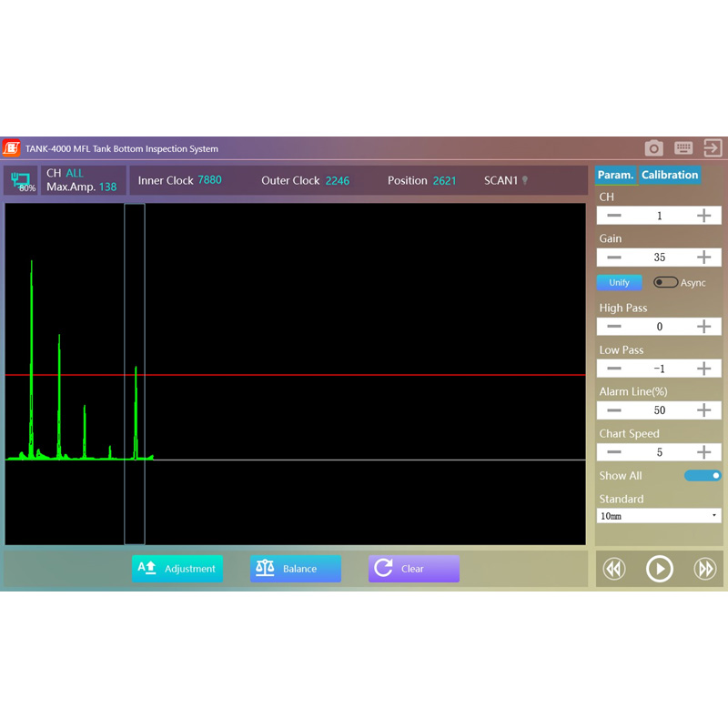Click the connection status icon showing 80%
Image resolution: width=728 pixels, height=728 pixels.
click(x=21, y=181)
